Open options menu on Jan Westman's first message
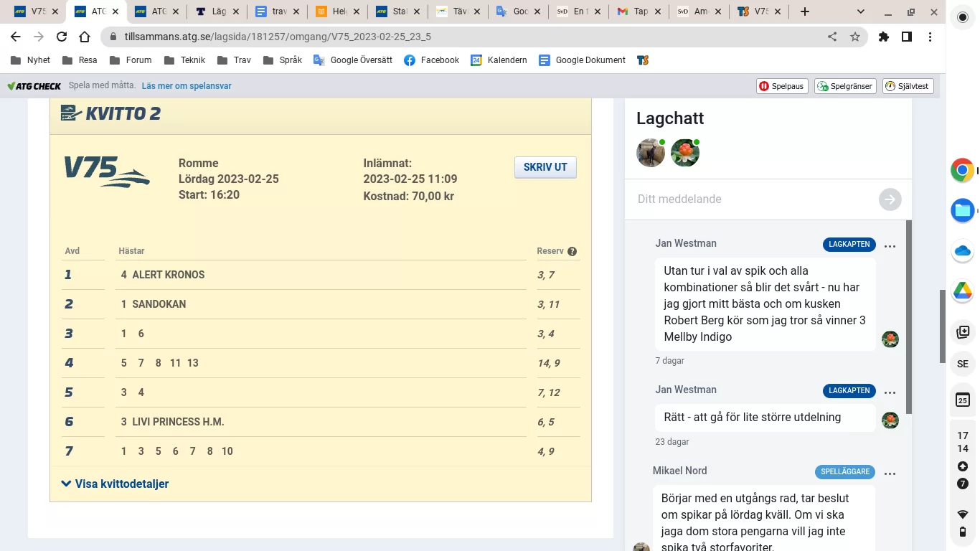This screenshot has height=551, width=980. tap(890, 246)
